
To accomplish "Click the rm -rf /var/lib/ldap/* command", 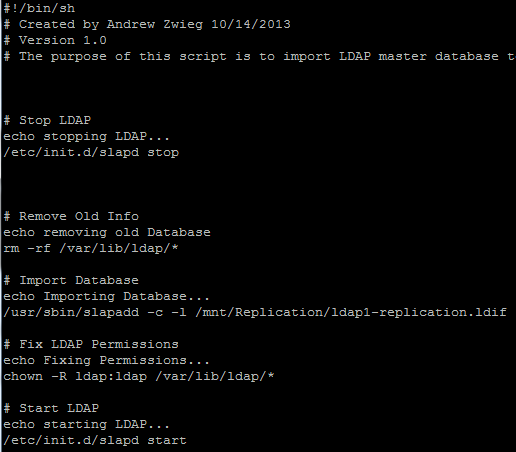I will 91,248.
